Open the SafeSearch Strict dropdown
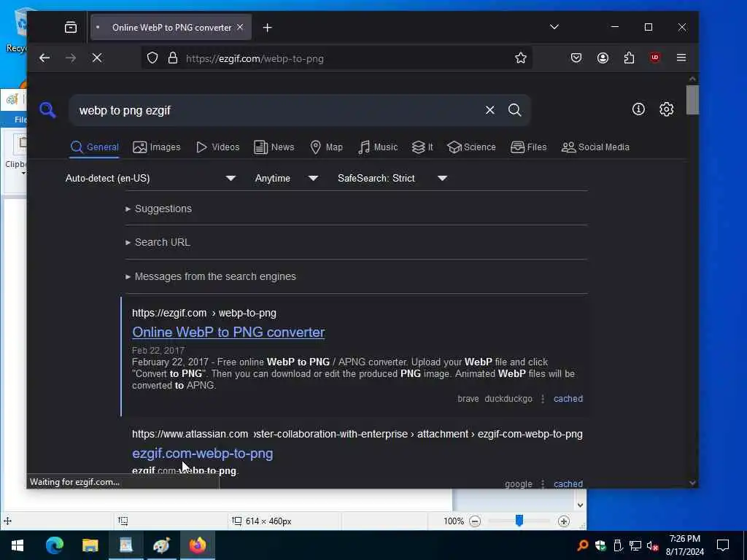 [x=392, y=178]
